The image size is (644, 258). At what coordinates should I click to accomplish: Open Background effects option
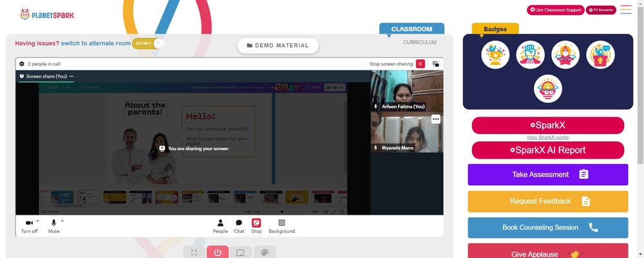[x=282, y=226]
